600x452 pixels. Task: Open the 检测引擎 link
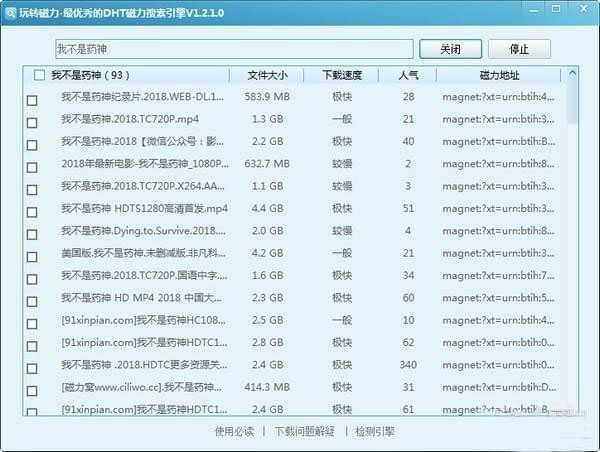375,431
